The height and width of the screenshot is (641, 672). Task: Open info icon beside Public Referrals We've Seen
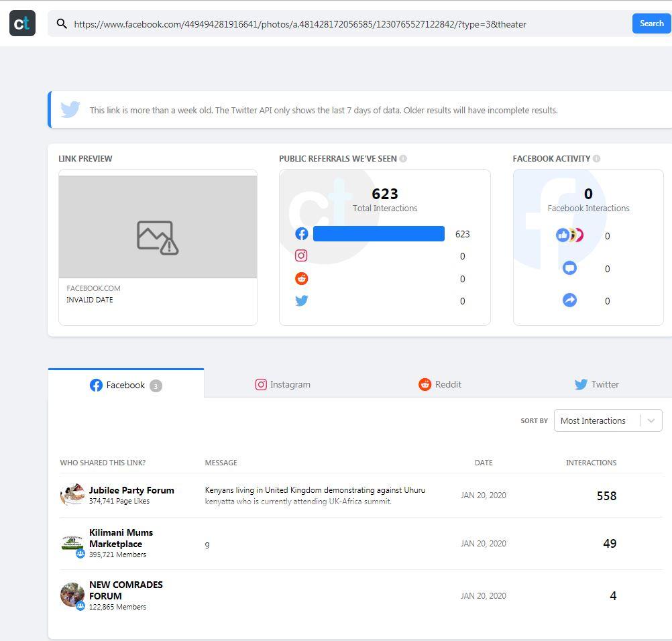pyautogui.click(x=403, y=158)
